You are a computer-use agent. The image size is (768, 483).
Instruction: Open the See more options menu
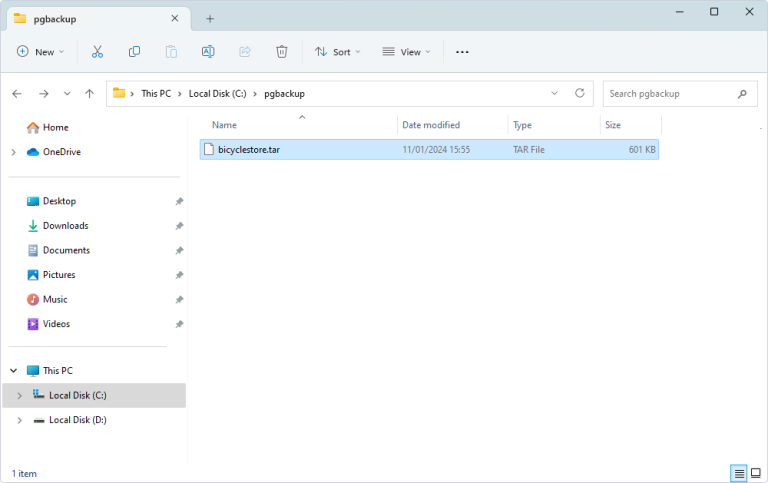click(462, 52)
